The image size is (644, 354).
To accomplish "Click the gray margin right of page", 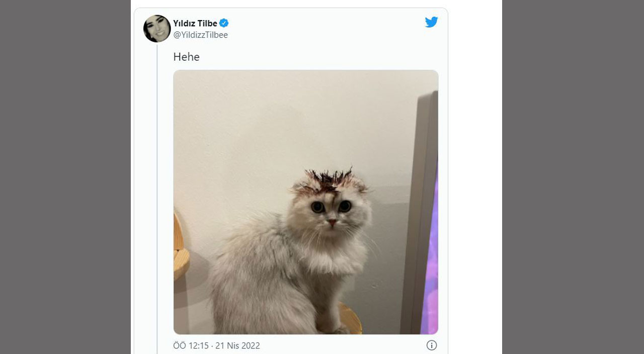I will pos(573,177).
